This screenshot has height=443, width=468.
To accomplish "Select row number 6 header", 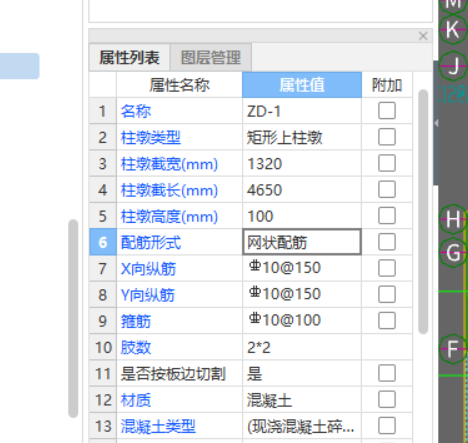I will click(103, 242).
